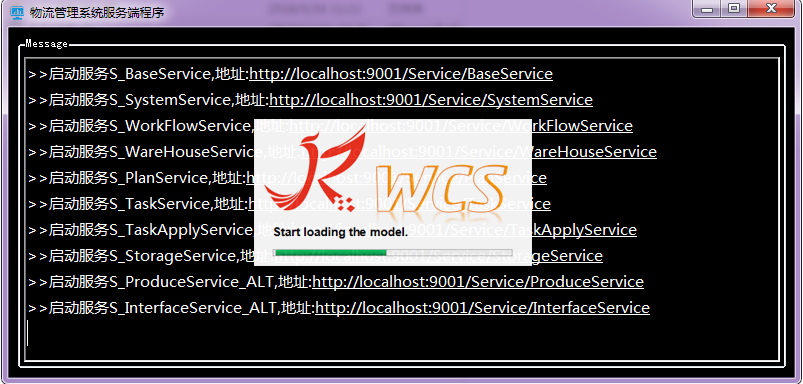Click the '启动服务S_SystemService' log text
The image size is (803, 384).
[139, 100]
